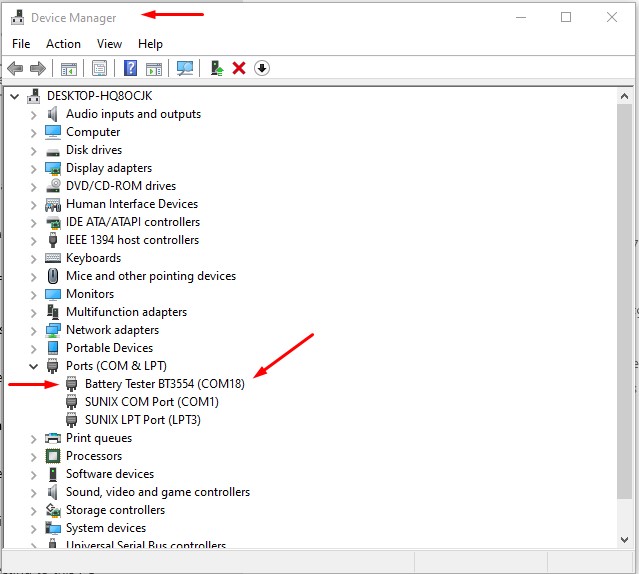
Task: Select the DESKTOP-HQ8OCJK label
Action: 99,96
